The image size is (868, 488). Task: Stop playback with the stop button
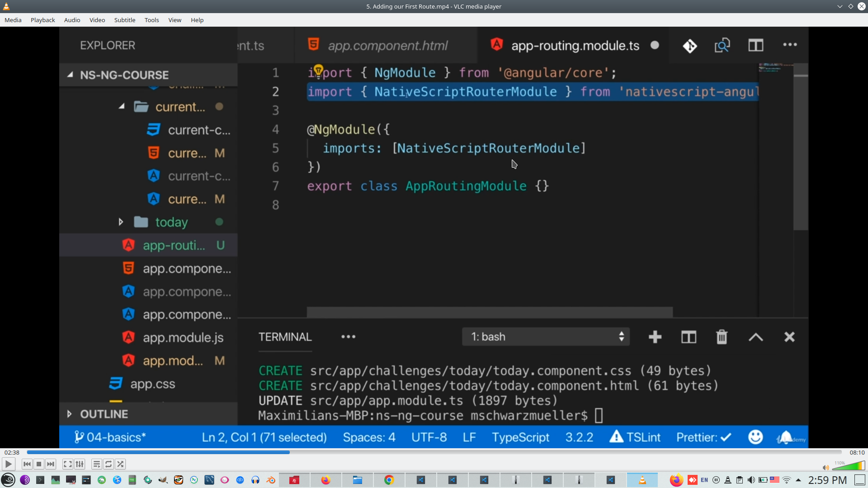[39, 464]
